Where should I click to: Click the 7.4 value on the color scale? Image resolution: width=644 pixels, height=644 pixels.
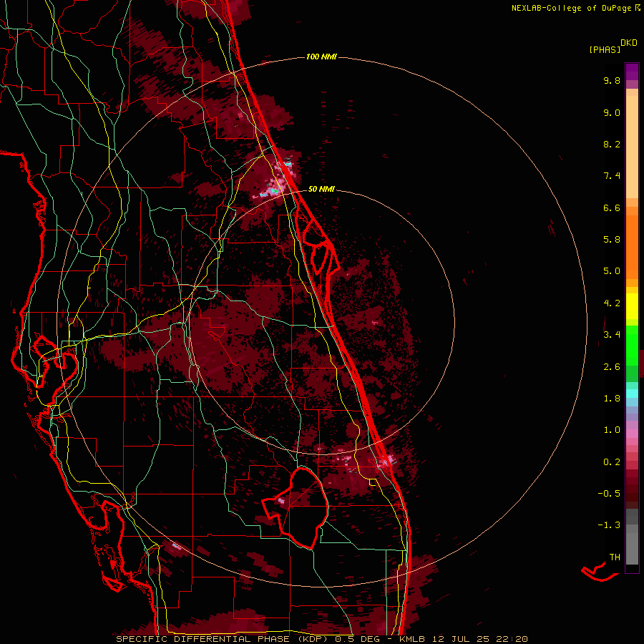[612, 176]
